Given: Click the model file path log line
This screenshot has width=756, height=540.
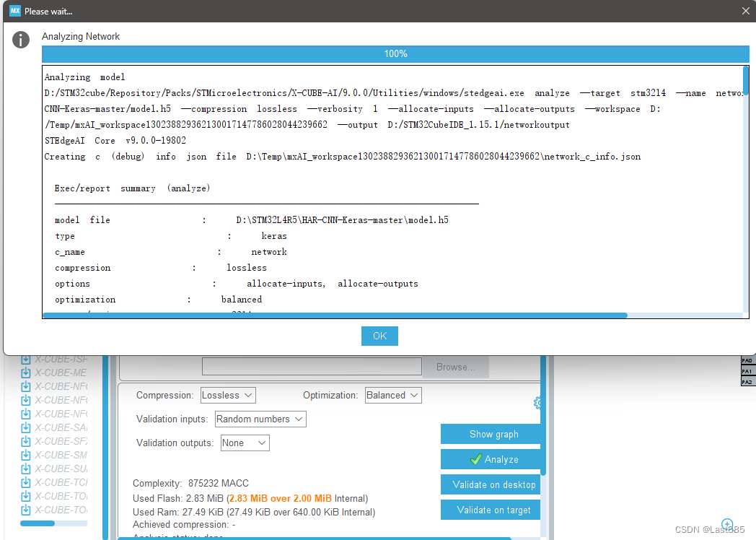Looking at the screenshot, I should pyautogui.click(x=251, y=220).
